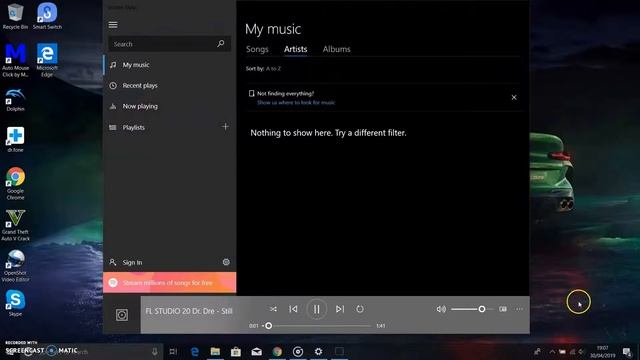Open My music in sidebar
This screenshot has height=360, width=640.
point(169,65)
